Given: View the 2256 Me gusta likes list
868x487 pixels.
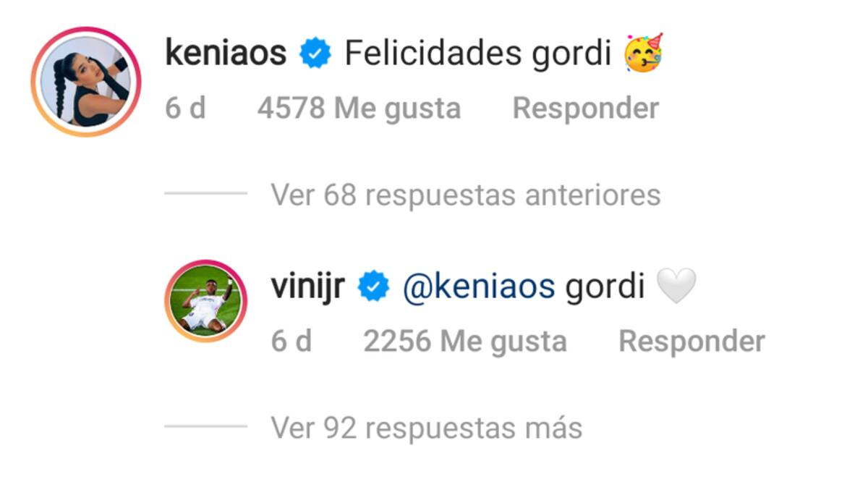Looking at the screenshot, I should pos(464,342).
